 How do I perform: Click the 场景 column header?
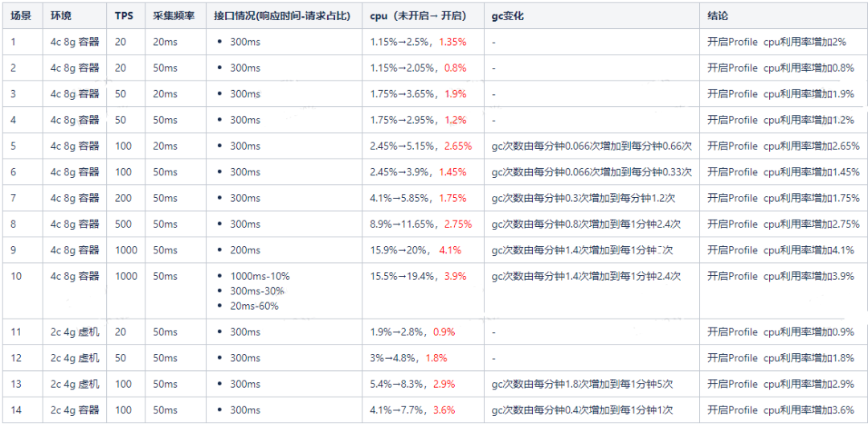(21, 15)
